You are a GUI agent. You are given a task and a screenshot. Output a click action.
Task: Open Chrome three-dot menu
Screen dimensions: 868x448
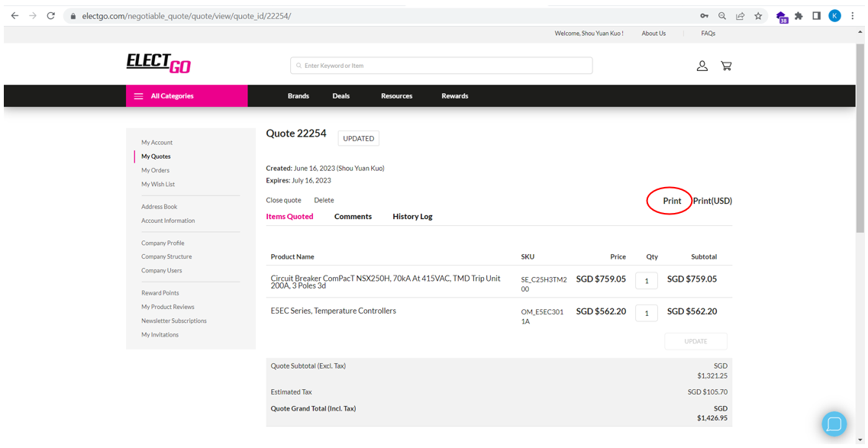853,16
